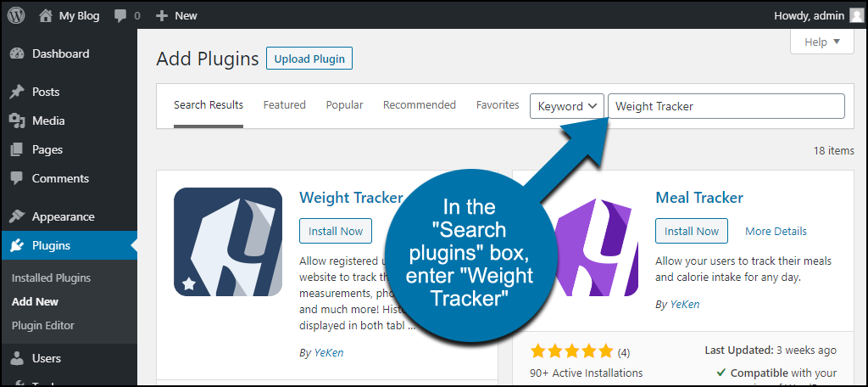Viewport: 868px width, 387px height.
Task: Select the Posts pushpin icon
Action: (x=17, y=92)
